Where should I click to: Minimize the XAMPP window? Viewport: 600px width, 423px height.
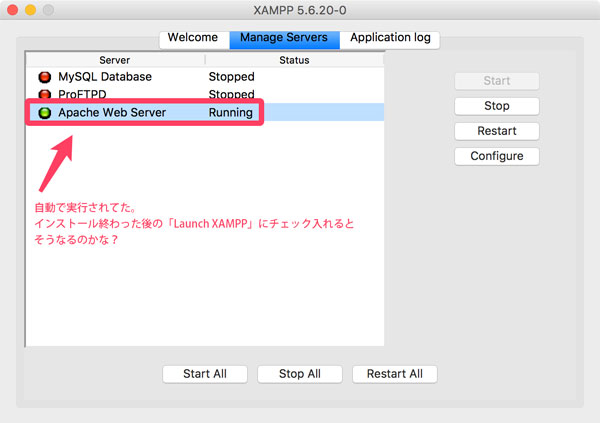pyautogui.click(x=31, y=10)
